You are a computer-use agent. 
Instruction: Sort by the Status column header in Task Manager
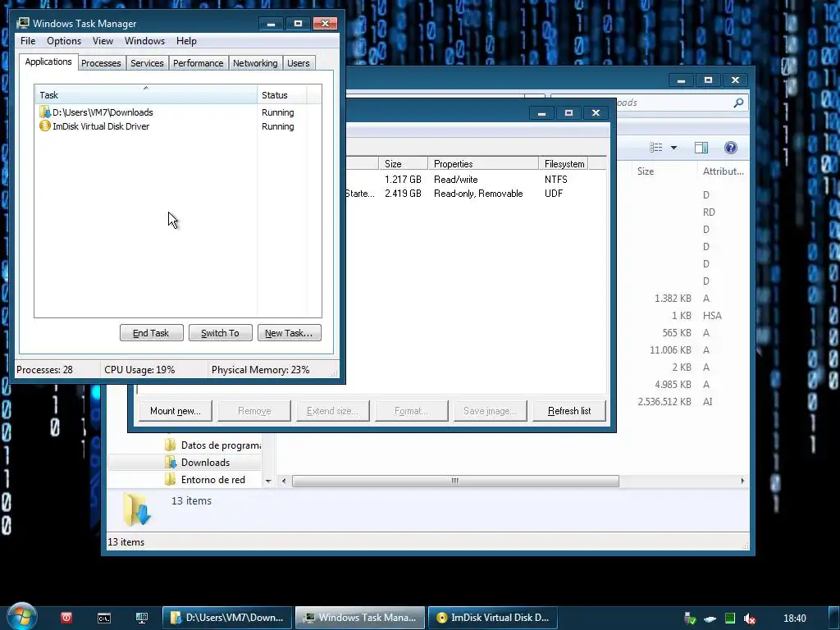click(x=282, y=95)
